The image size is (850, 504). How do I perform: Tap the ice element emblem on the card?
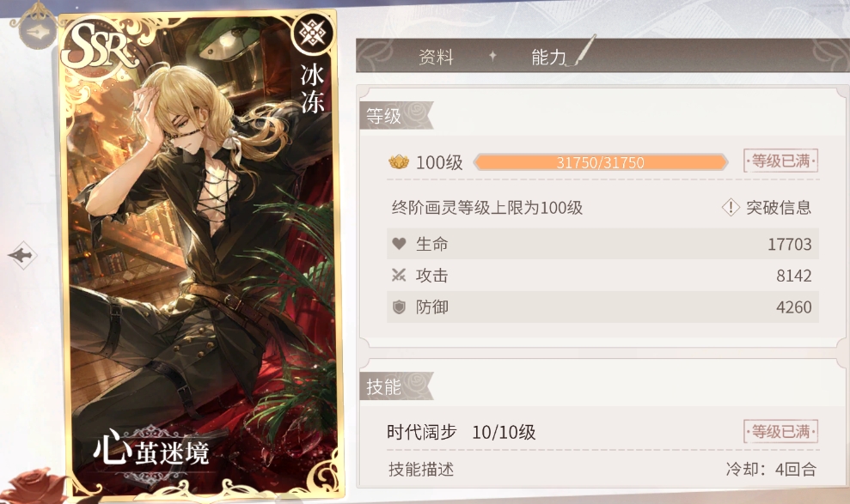coord(312,33)
